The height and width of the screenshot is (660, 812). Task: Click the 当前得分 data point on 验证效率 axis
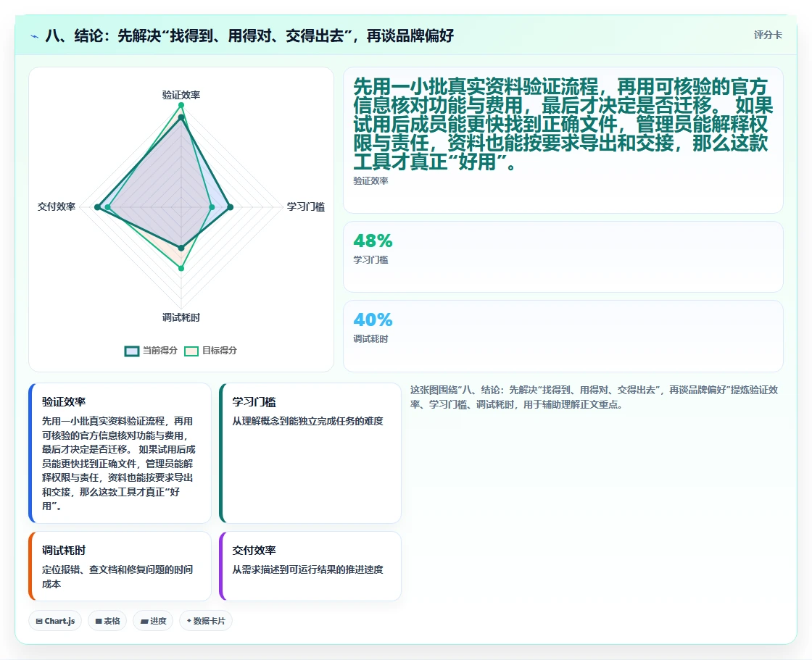[181, 118]
